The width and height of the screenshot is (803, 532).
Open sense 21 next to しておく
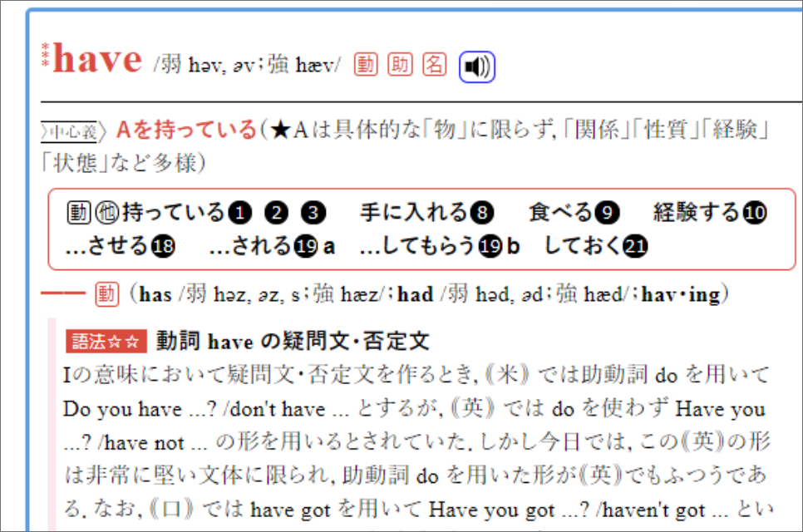click(636, 246)
